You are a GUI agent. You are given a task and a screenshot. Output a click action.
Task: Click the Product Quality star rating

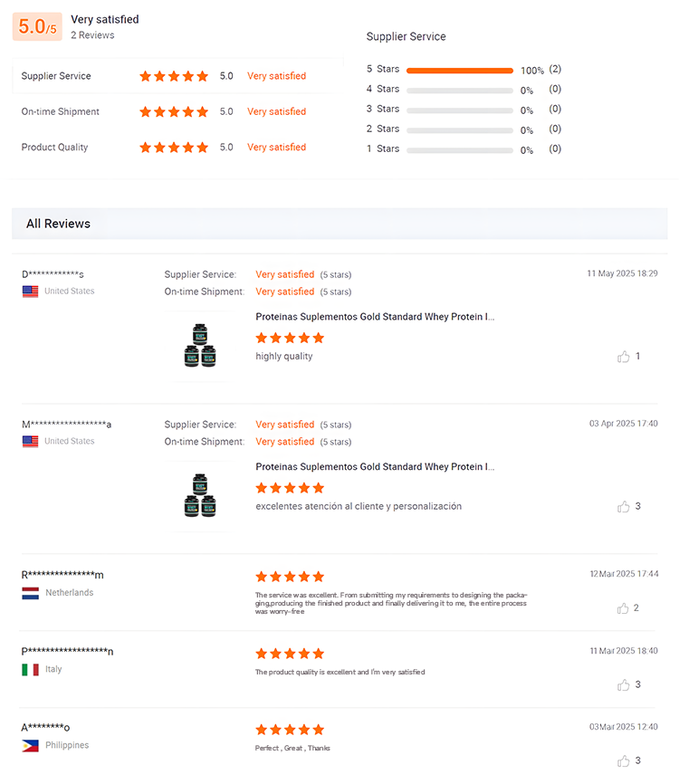pyautogui.click(x=174, y=148)
